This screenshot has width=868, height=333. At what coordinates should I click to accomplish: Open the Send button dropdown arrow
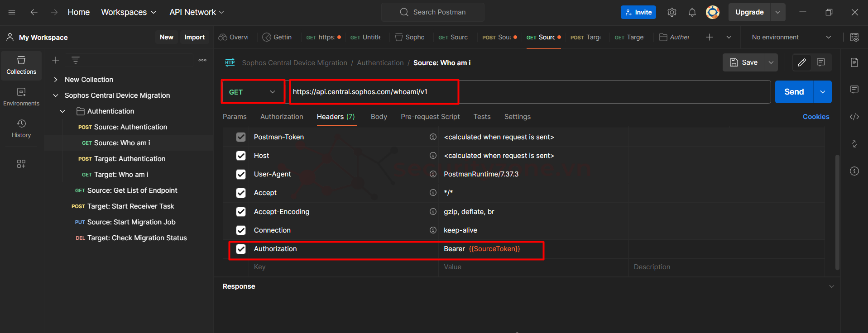[x=823, y=92]
